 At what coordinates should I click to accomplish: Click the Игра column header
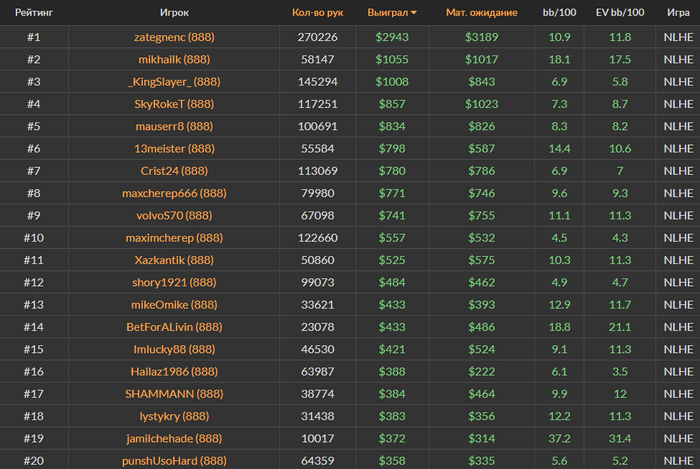(678, 12)
